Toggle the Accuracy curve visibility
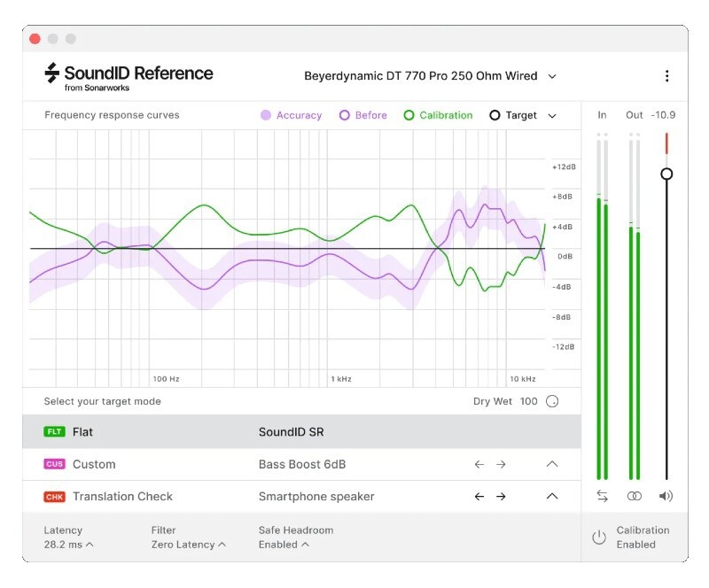The height and width of the screenshot is (588, 709). pos(292,115)
